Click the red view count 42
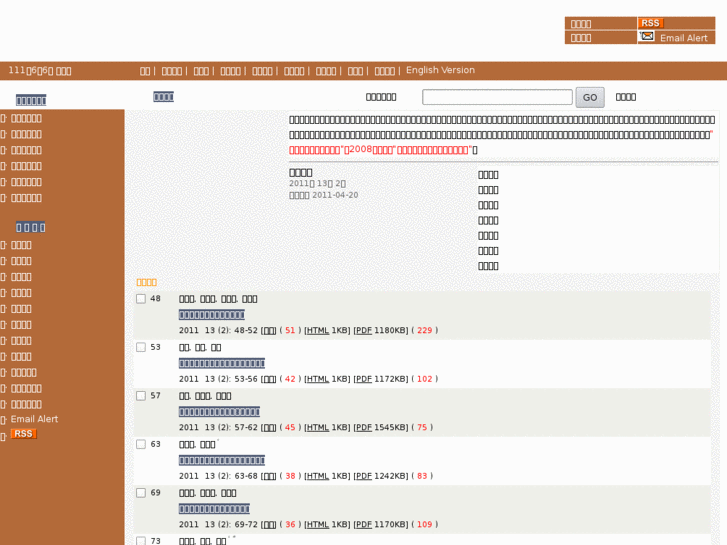 point(290,379)
